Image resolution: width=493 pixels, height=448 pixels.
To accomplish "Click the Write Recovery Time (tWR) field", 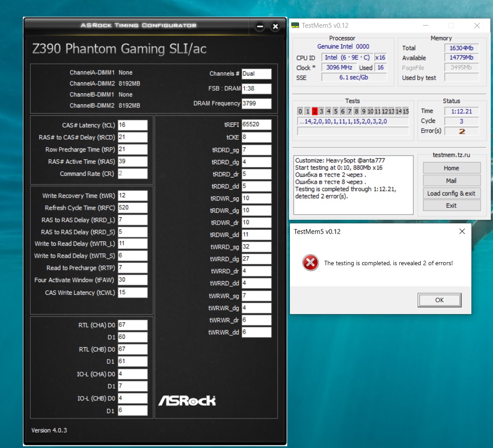I will click(x=132, y=195).
